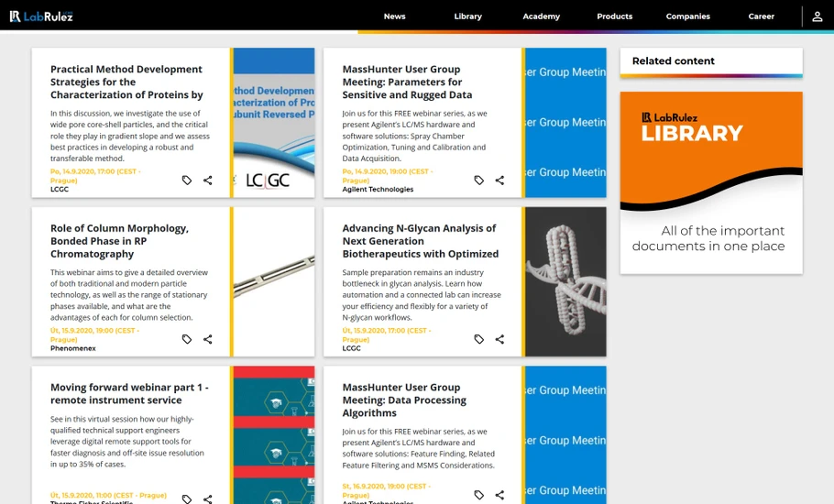Click date 'Út, 15.9.2020, 11:00 (CEST - Prague)'
The width and height of the screenshot is (834, 504).
[x=108, y=496]
